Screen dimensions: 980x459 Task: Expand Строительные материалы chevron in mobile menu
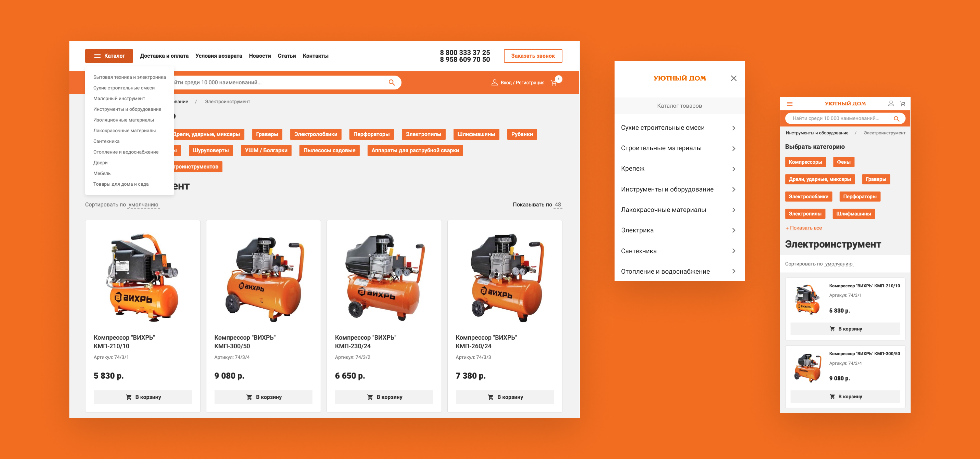[x=733, y=149]
